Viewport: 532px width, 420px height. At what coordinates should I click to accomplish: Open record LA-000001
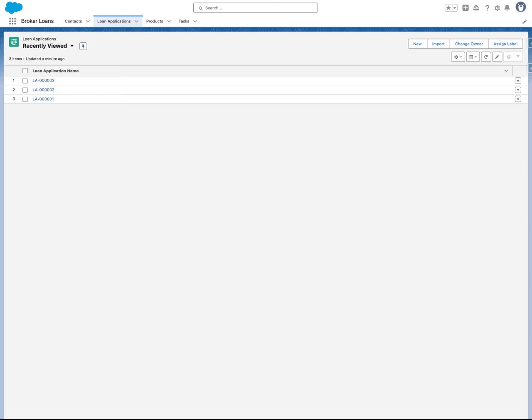[43, 99]
